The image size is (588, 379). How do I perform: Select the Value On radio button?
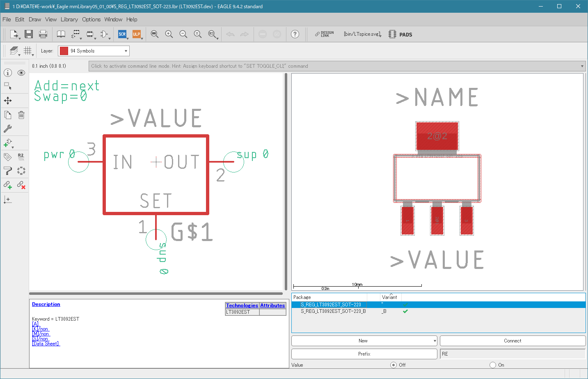coord(493,365)
